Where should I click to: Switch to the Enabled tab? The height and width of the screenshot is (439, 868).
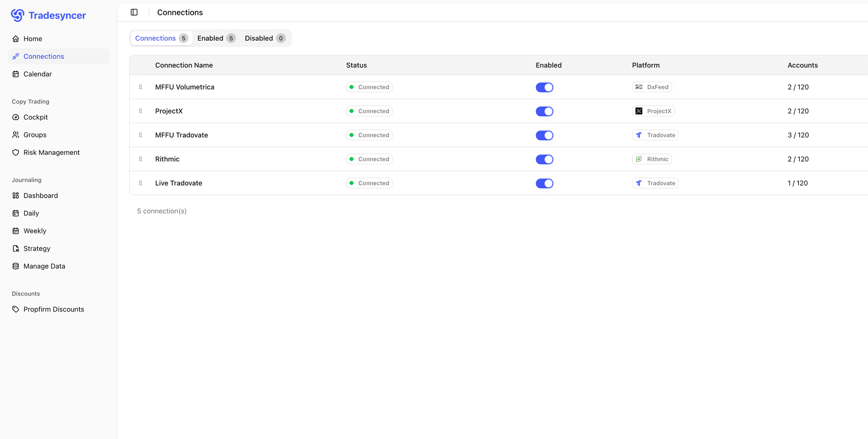click(x=216, y=38)
